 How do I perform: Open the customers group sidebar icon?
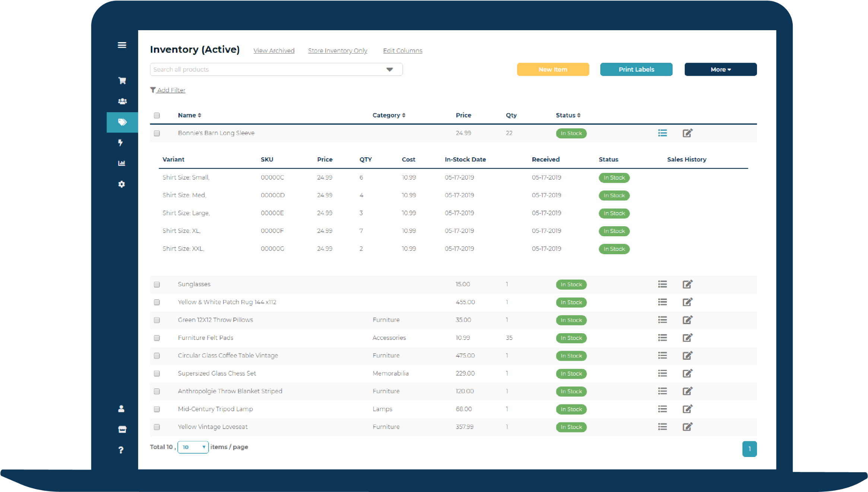pyautogui.click(x=122, y=101)
